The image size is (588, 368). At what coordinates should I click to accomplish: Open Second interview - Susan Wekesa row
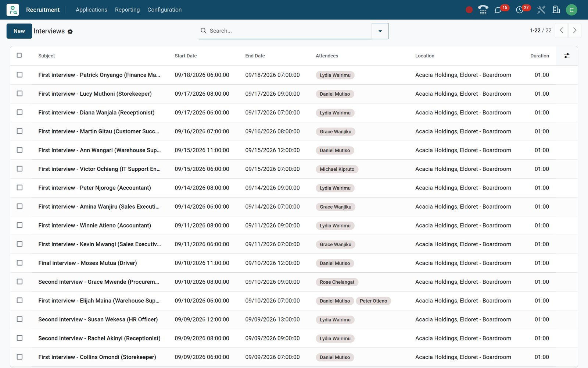294,319
